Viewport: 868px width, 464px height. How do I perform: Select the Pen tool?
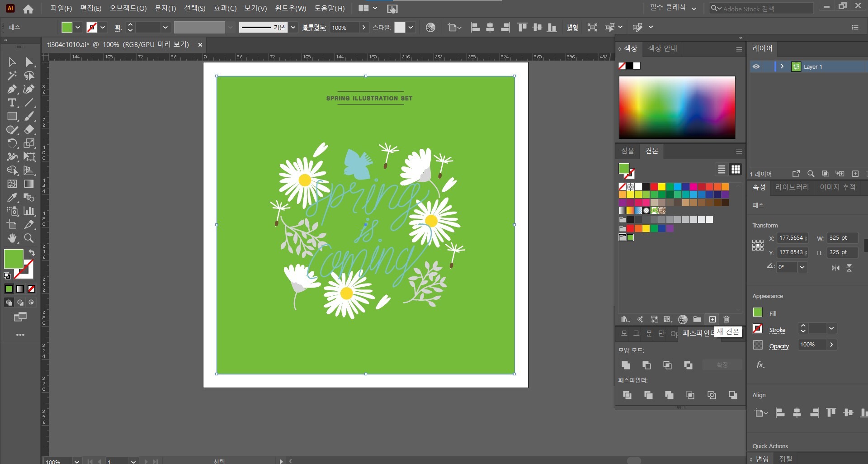[x=12, y=89]
